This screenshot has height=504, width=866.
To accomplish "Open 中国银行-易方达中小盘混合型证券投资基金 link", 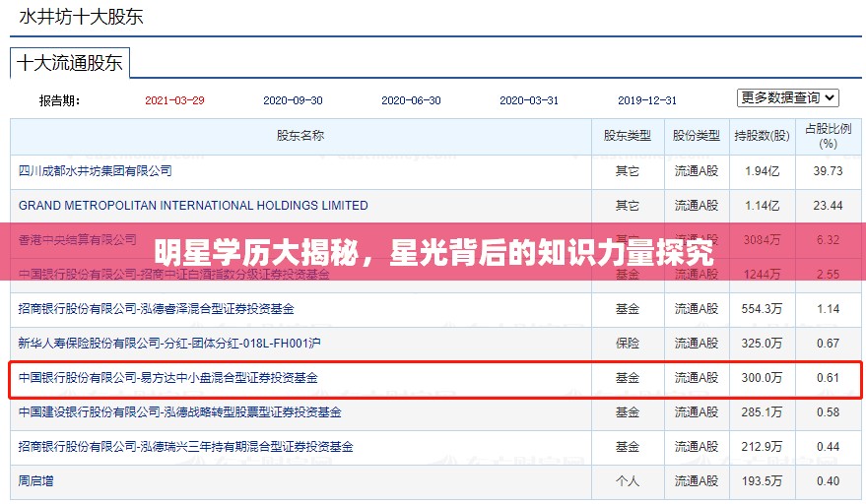I will pos(167,378).
